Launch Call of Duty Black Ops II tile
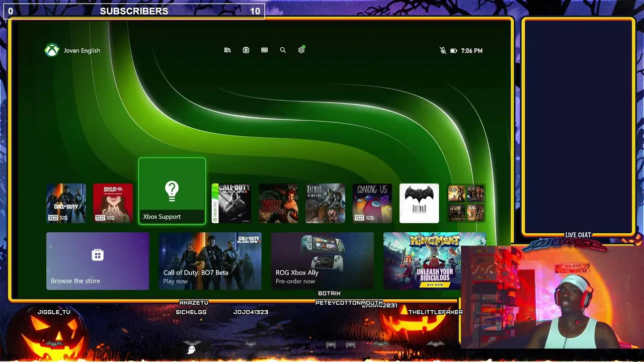This screenshot has height=362, width=644. 231,203
